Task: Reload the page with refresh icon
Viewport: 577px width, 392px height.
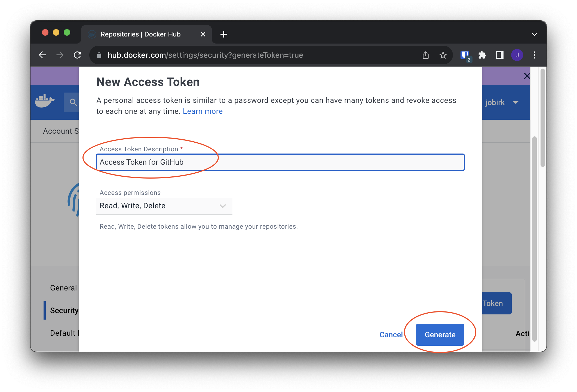Action: [x=78, y=55]
